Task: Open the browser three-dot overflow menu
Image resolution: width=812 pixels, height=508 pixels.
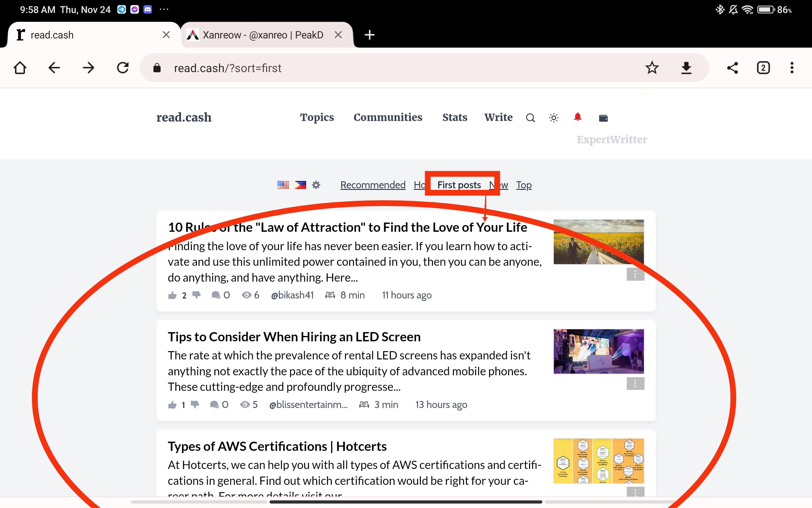Action: [x=792, y=68]
